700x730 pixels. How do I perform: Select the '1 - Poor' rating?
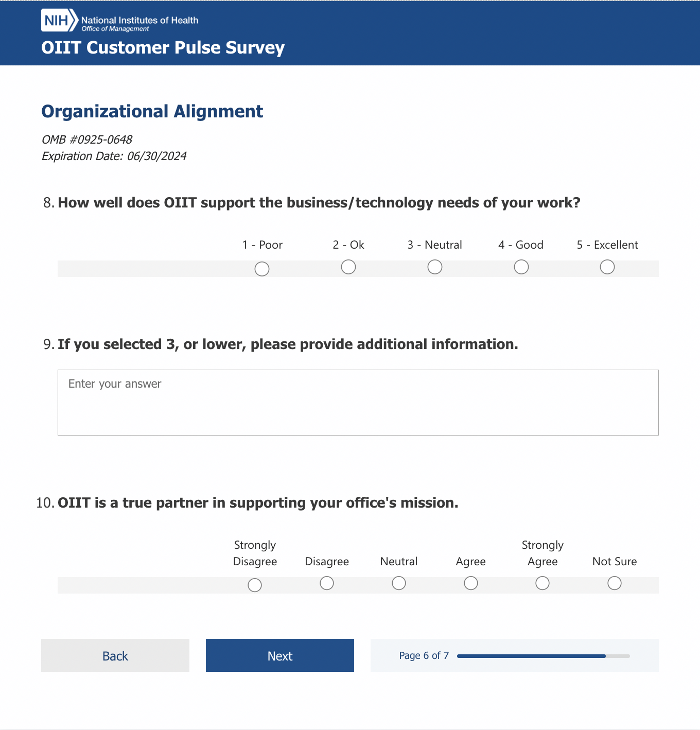pyautogui.click(x=262, y=269)
